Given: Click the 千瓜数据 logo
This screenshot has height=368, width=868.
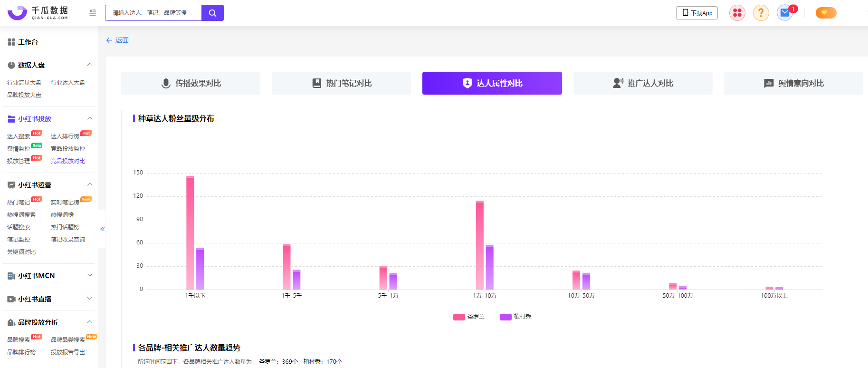Looking at the screenshot, I should point(38,13).
